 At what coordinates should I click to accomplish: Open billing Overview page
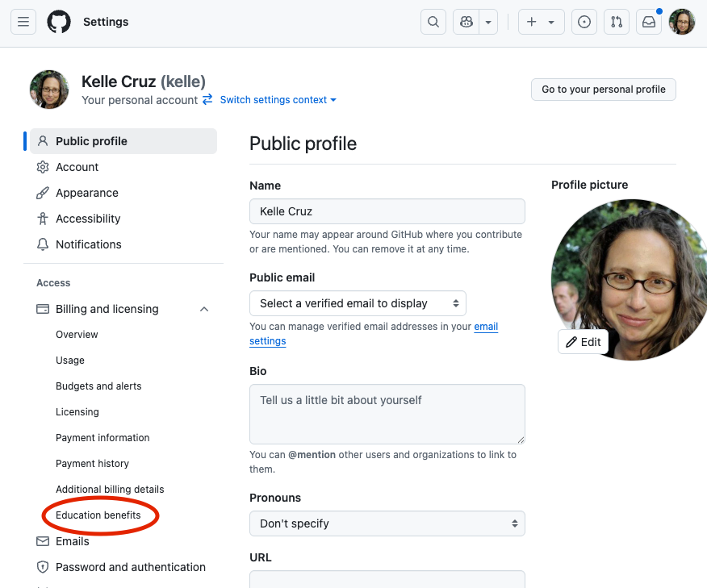77,334
